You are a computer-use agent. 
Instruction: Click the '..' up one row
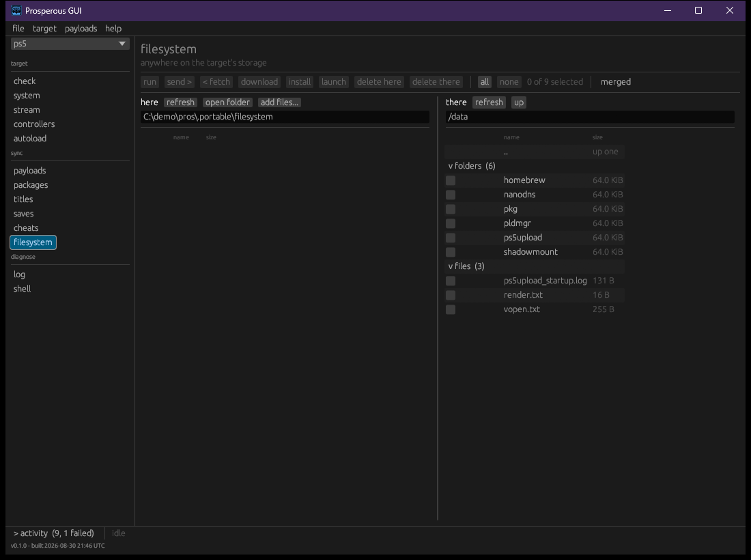pyautogui.click(x=535, y=152)
